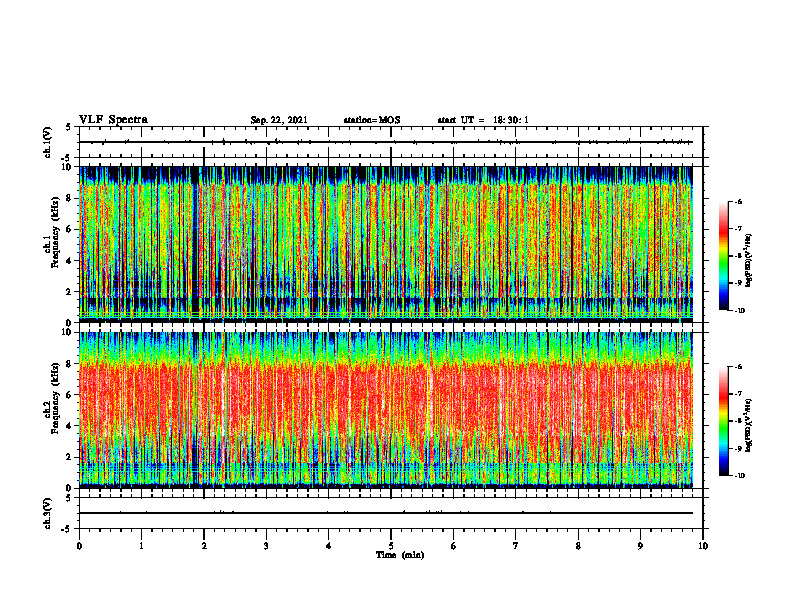Click the "VLF Spectra" plot title

(x=113, y=120)
